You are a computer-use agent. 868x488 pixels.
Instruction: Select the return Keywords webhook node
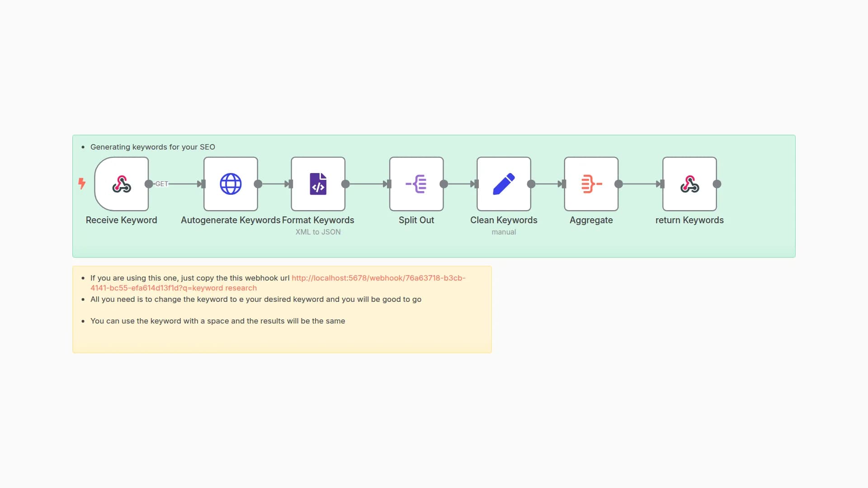point(689,184)
